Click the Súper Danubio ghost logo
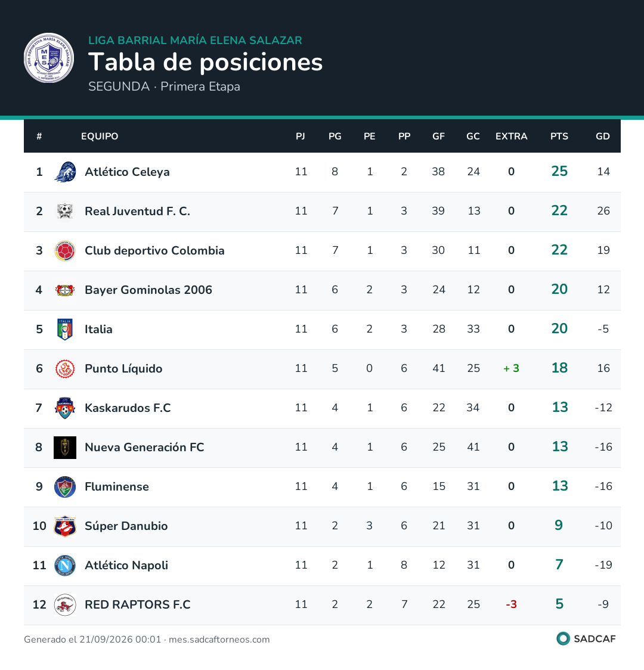The image size is (644, 670). click(x=65, y=526)
